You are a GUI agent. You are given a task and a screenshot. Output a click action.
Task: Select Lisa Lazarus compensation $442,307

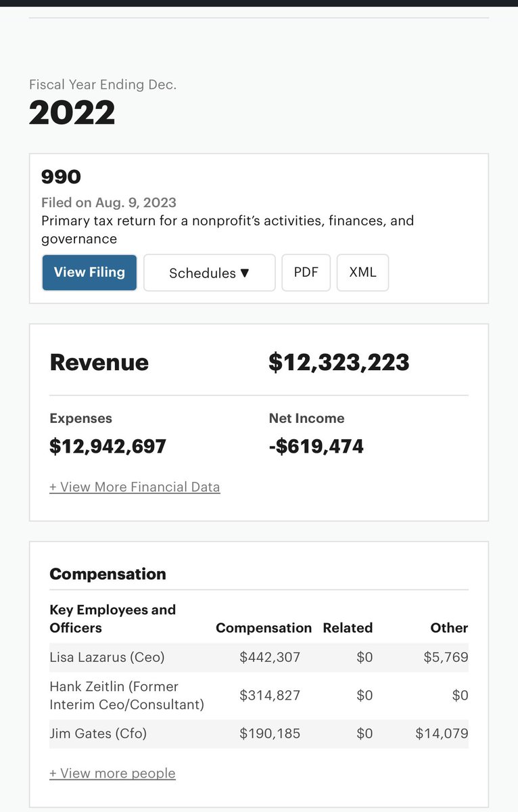pyautogui.click(x=270, y=657)
